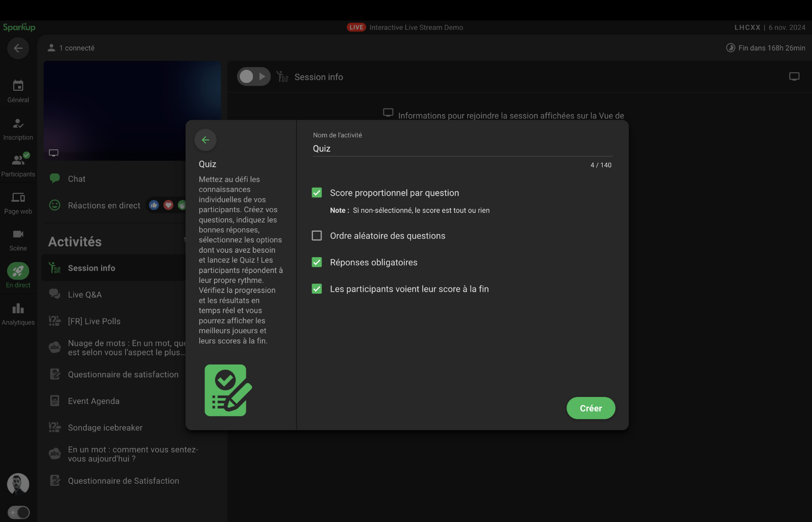This screenshot has height=522, width=812.
Task: Open the Scène section
Action: click(x=18, y=239)
